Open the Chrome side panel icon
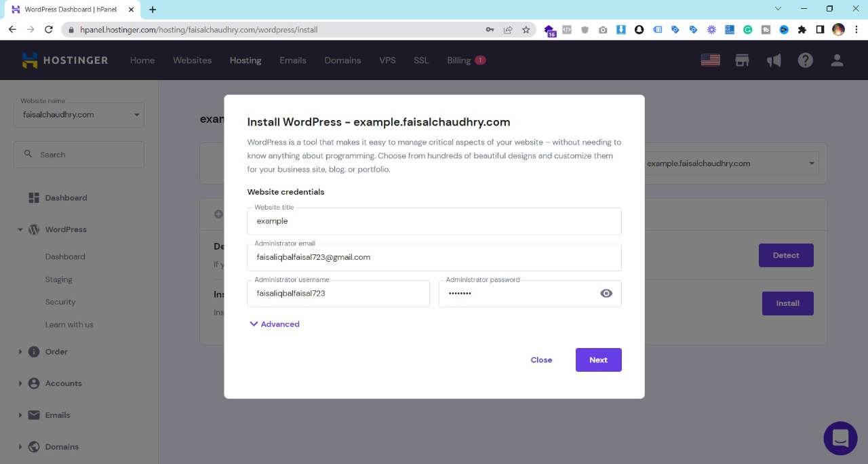 (820, 30)
